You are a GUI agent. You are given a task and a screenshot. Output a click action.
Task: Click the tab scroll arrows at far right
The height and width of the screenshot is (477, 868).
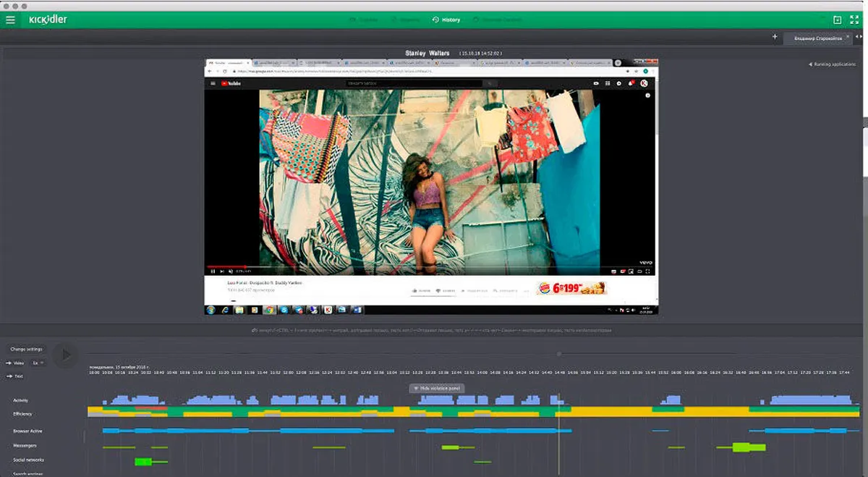coord(859,38)
